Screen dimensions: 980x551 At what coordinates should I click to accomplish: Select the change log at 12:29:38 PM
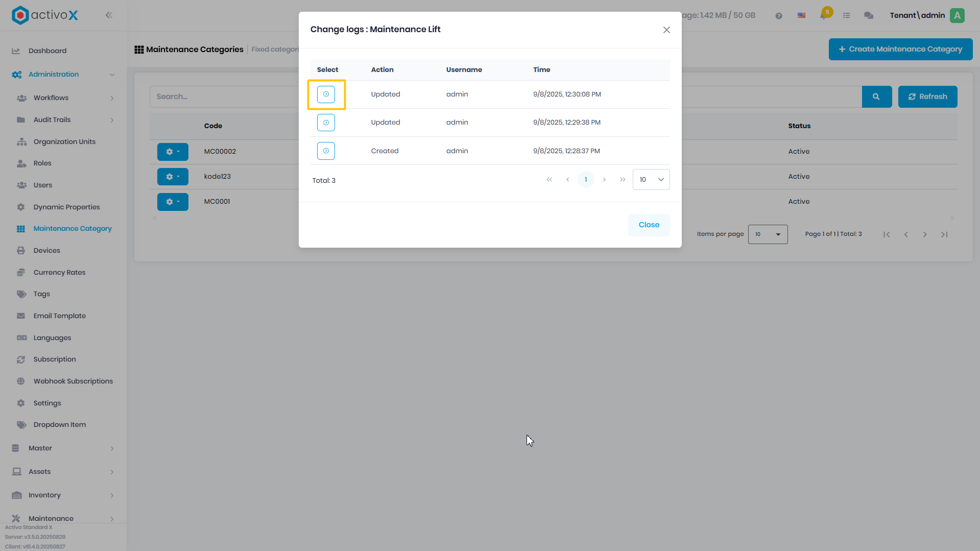click(326, 123)
